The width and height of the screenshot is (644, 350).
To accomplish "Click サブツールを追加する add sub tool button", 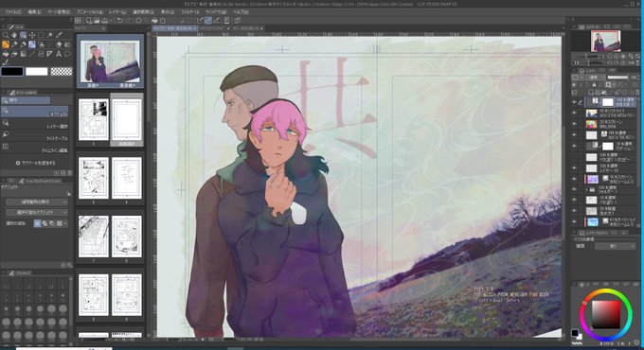I will coord(35,163).
